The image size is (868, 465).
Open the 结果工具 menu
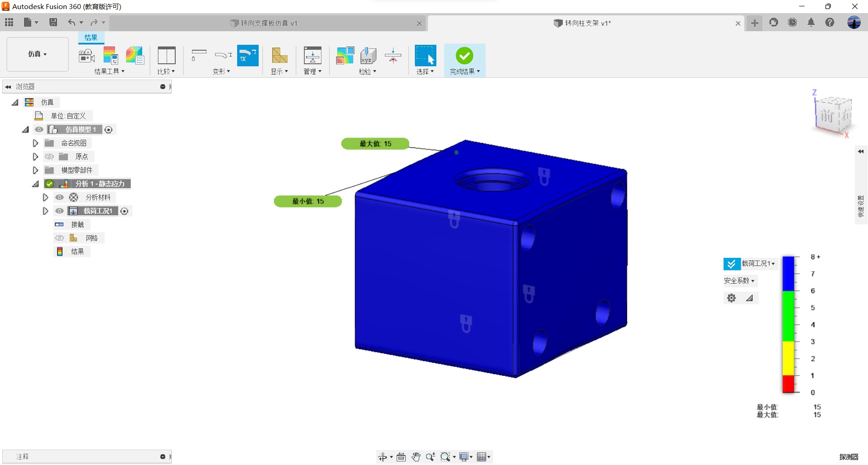(110, 71)
